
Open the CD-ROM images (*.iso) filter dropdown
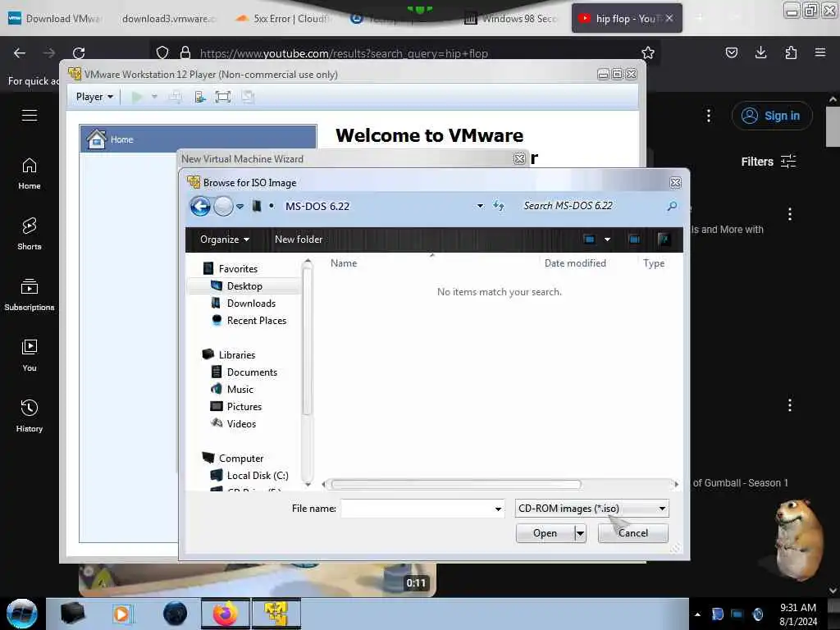[591, 509]
